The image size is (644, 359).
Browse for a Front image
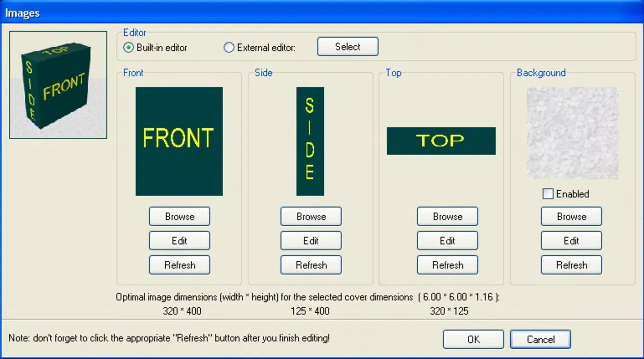(180, 217)
